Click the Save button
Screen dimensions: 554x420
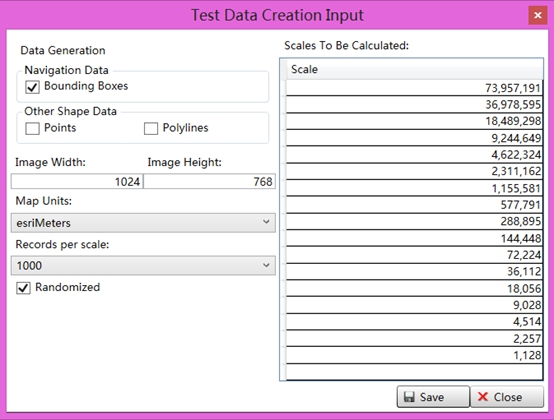tap(433, 397)
